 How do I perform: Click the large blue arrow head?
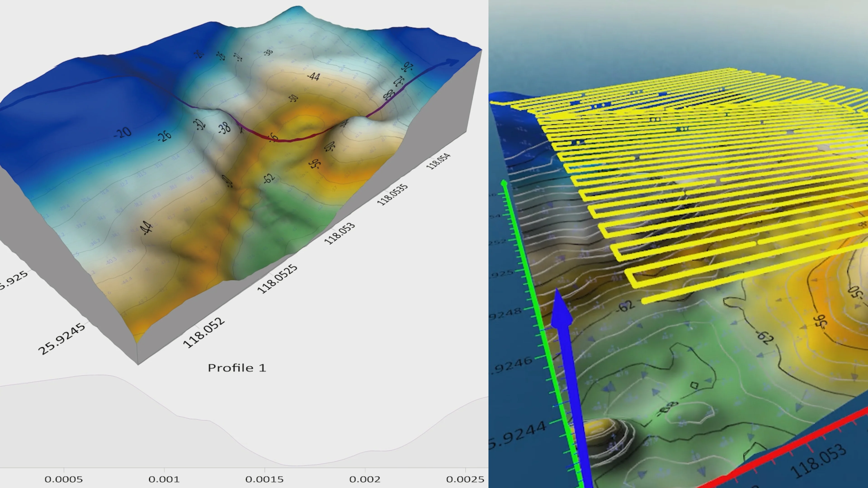561,308
